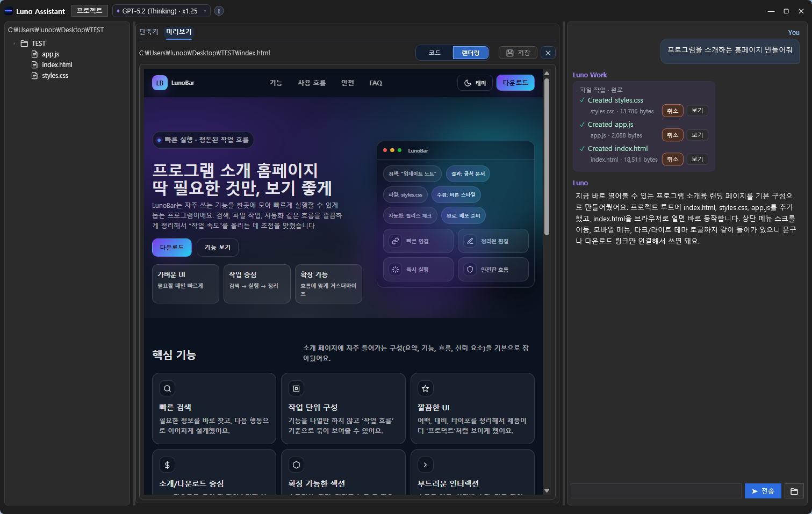812x514 pixels.
Task: Switch the preview to 랜더링 view
Action: pyautogui.click(x=470, y=53)
